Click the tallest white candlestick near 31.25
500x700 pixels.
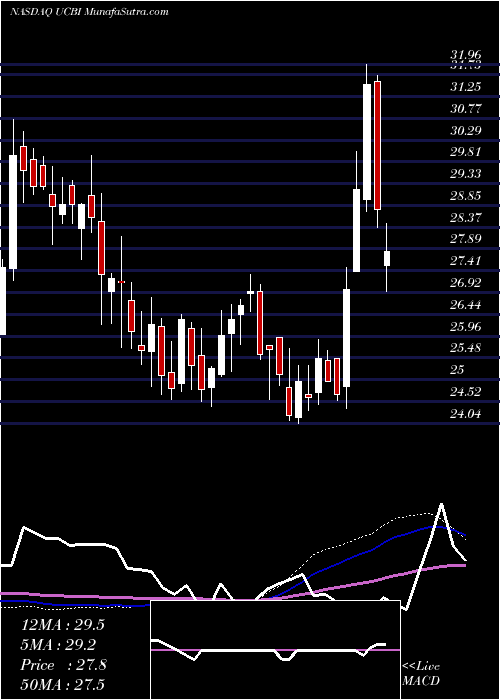[x=367, y=142]
